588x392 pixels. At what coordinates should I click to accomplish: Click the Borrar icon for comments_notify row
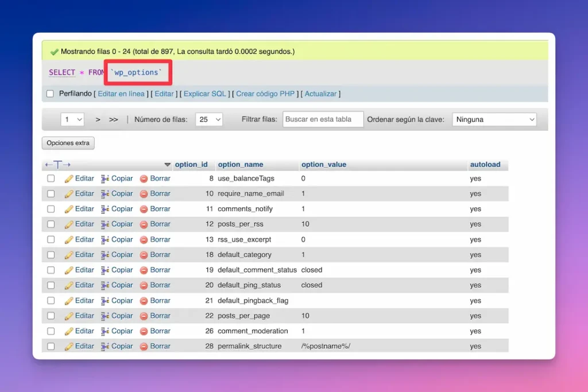click(144, 209)
